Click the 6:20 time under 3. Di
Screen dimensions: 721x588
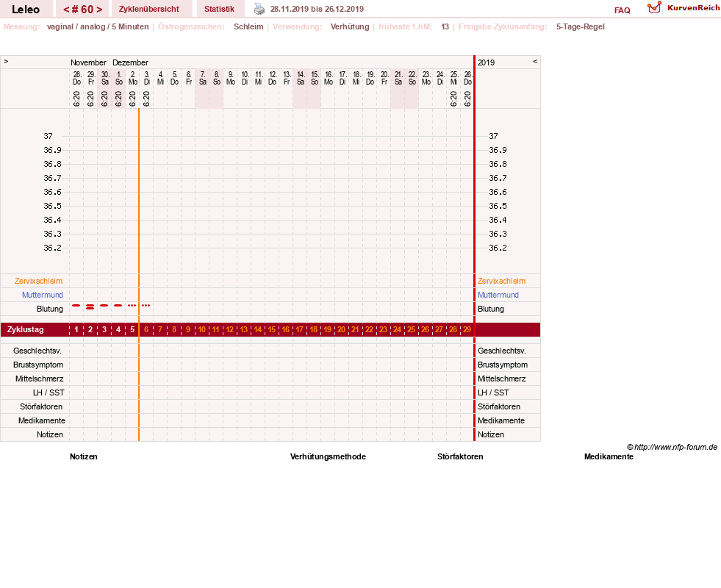tap(146, 98)
